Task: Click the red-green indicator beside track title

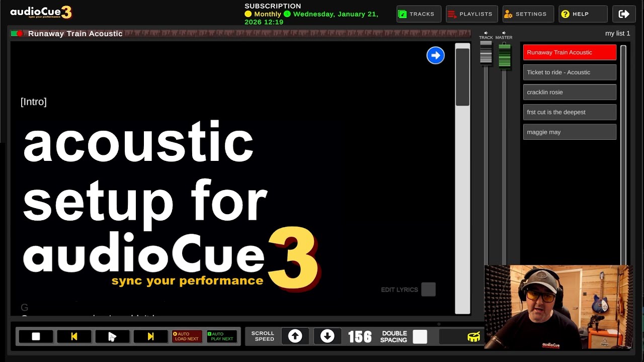Action: [x=17, y=34]
